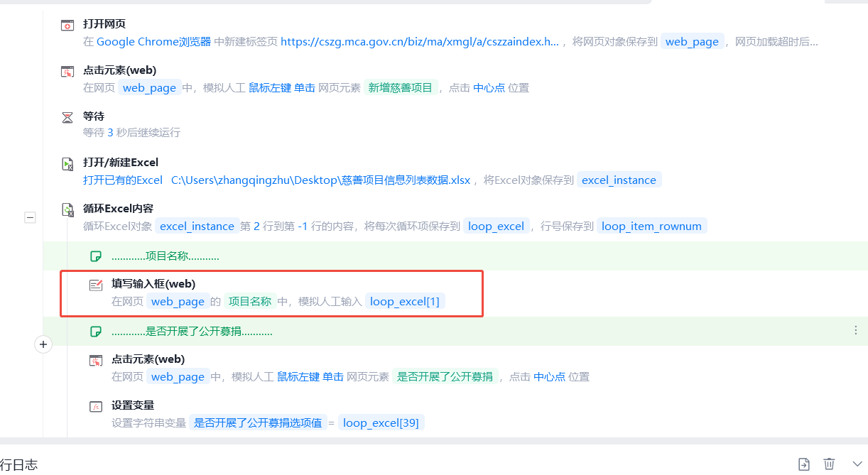Screen dimensions: 868x475
Task: Click the 设置变量 fx icon
Action: [96, 406]
